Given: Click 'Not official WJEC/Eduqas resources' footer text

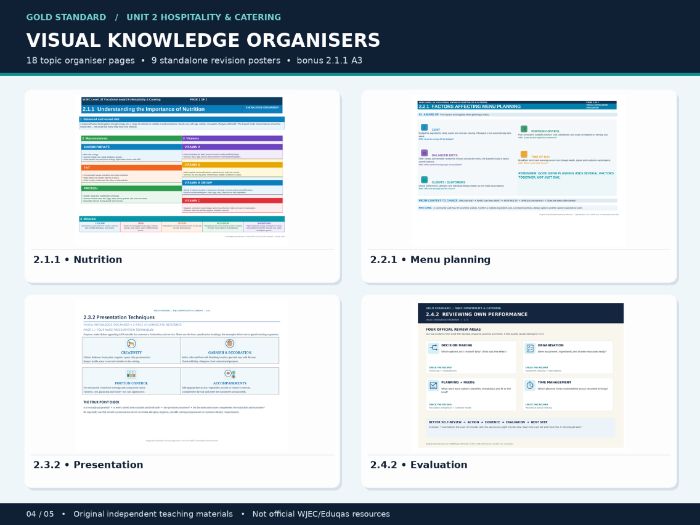Looking at the screenshot, I should coord(321,514).
